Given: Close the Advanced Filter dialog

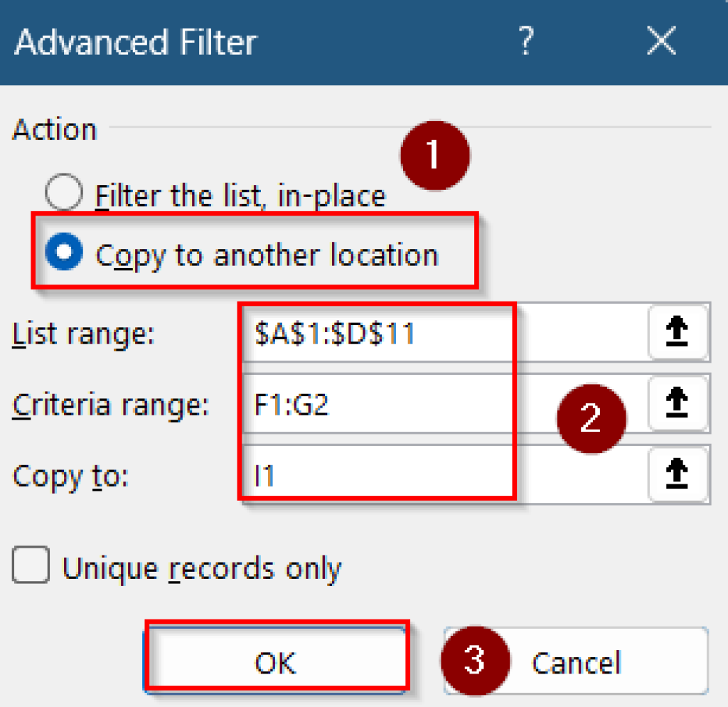Looking at the screenshot, I should click(x=661, y=42).
